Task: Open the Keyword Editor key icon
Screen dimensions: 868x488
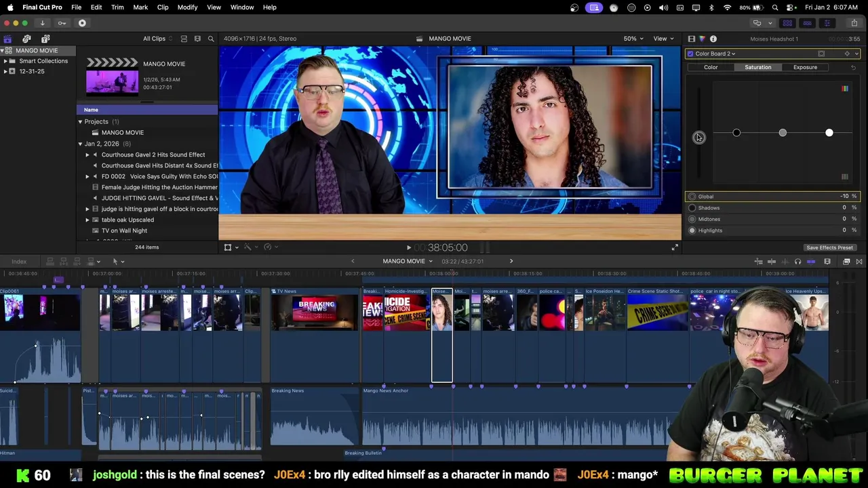Action: pyautogui.click(x=62, y=23)
